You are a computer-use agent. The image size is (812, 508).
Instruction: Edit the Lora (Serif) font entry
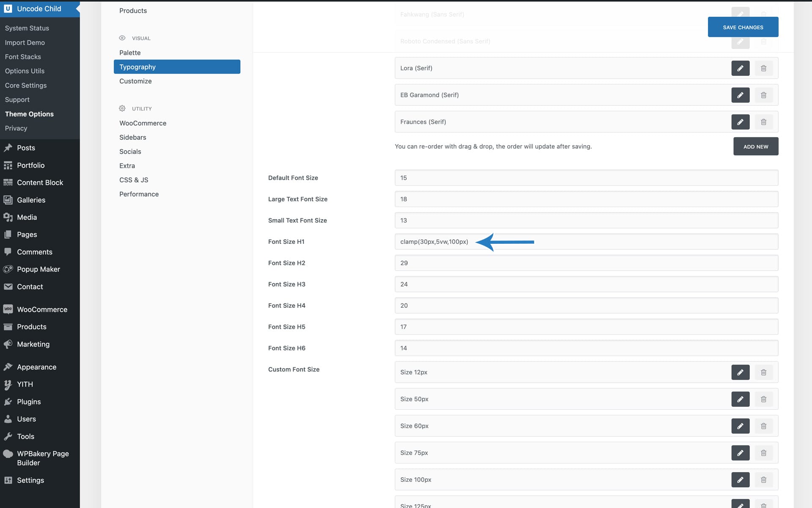740,68
